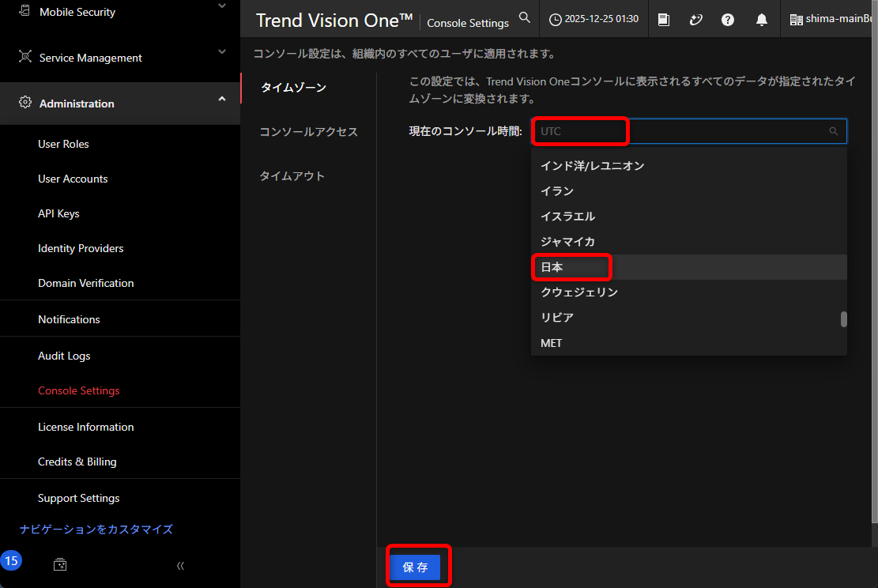Open Console Settings menu item

(79, 390)
